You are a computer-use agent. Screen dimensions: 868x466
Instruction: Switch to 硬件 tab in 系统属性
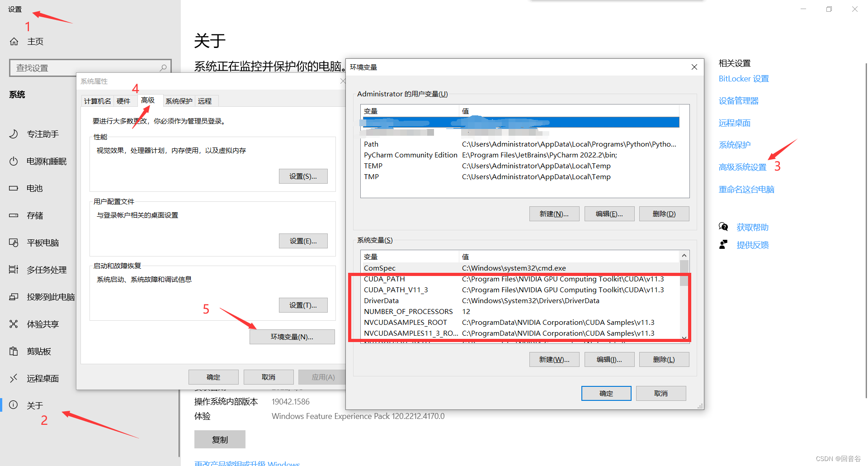123,101
